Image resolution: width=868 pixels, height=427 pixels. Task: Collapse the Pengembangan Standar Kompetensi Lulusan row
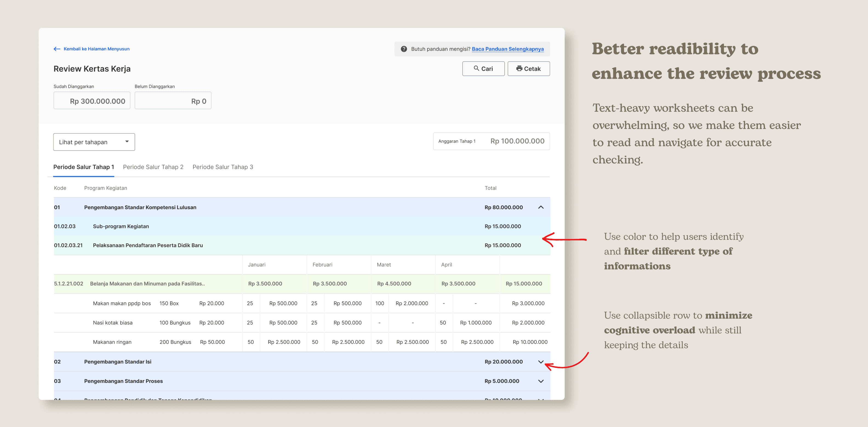pos(541,207)
